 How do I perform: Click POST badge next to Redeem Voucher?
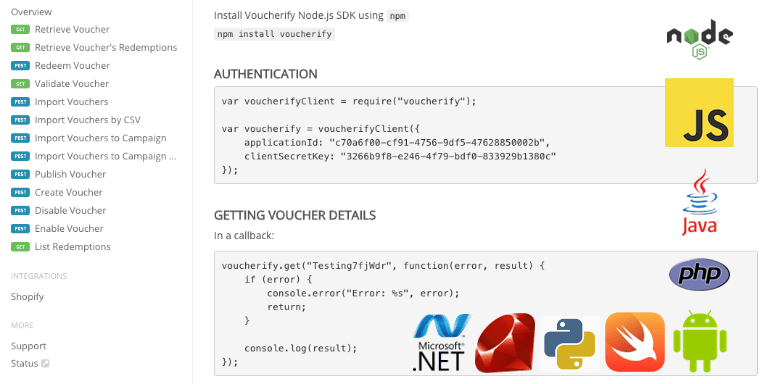(20, 66)
